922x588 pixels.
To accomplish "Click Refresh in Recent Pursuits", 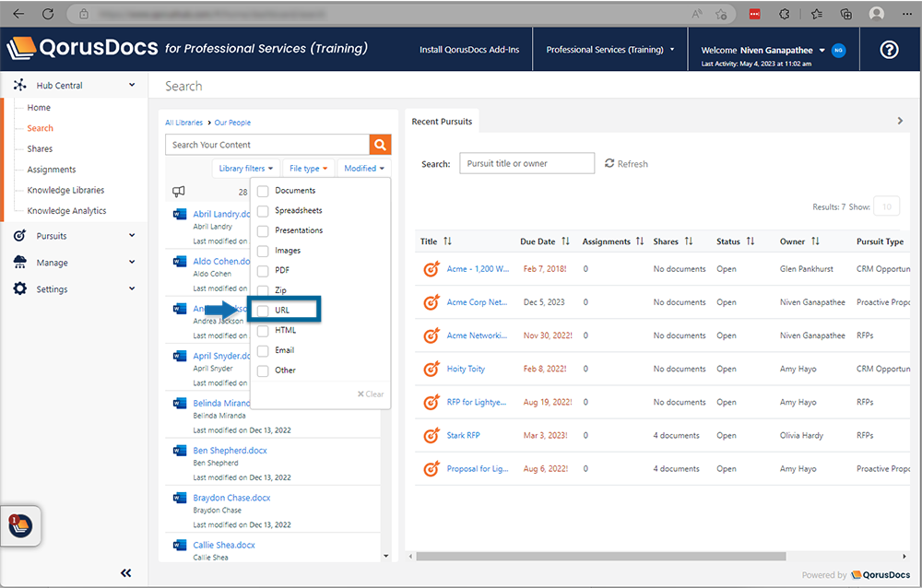I will [626, 163].
